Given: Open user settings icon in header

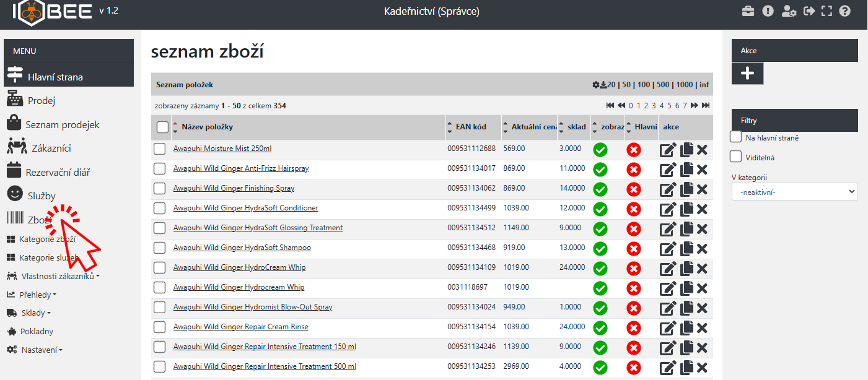Looking at the screenshot, I should click(789, 11).
